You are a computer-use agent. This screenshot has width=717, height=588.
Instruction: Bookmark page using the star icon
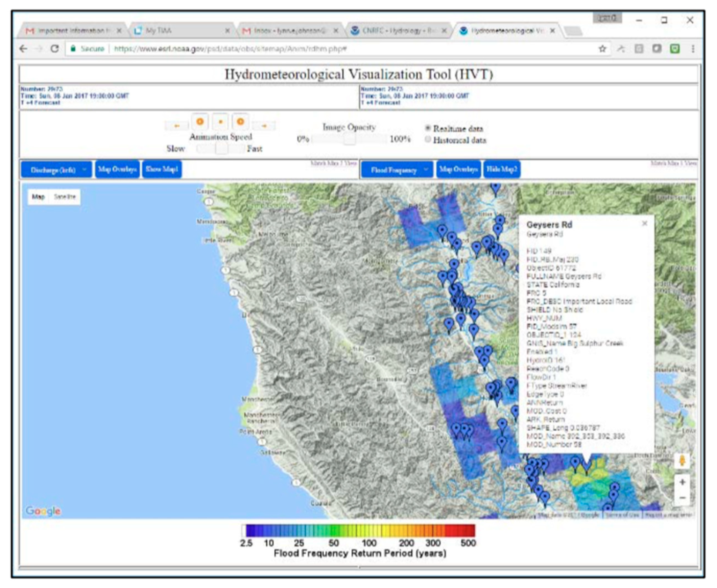pos(602,49)
